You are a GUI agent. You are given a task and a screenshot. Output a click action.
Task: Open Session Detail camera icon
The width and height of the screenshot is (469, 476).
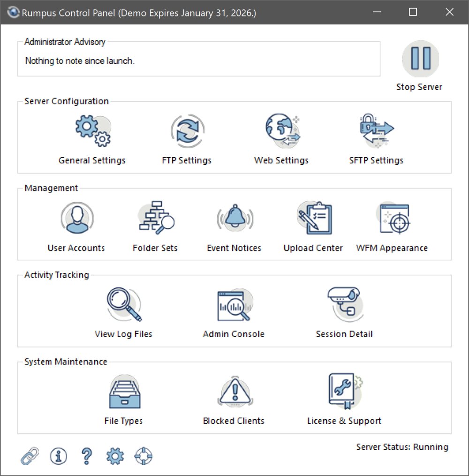point(345,304)
